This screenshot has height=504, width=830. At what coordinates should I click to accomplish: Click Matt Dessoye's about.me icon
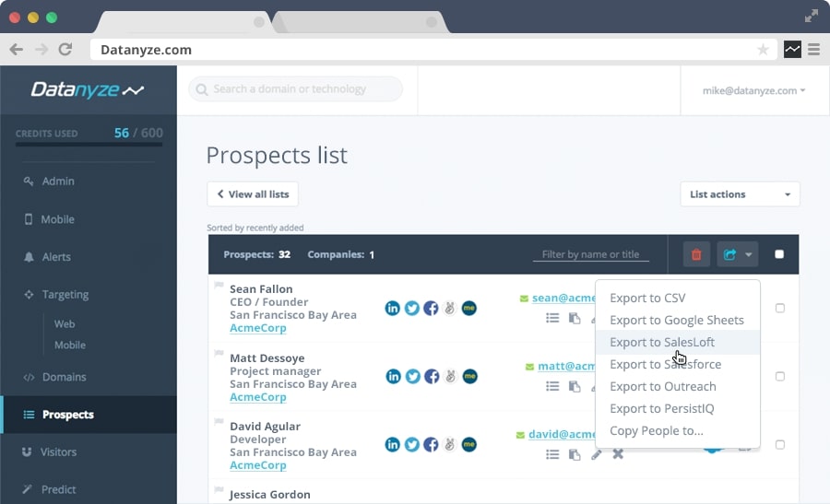470,377
